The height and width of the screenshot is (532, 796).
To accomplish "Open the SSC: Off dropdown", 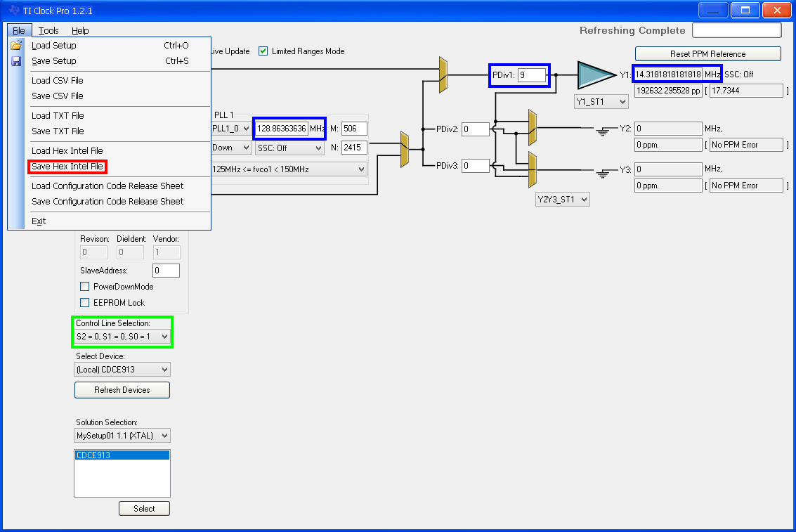I will pos(289,148).
